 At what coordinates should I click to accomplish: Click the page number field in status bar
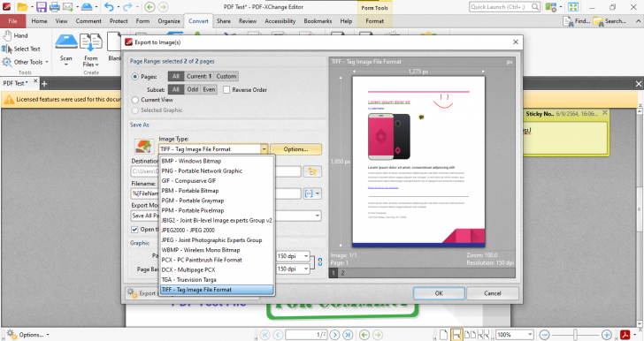pyautogui.click(x=306, y=335)
